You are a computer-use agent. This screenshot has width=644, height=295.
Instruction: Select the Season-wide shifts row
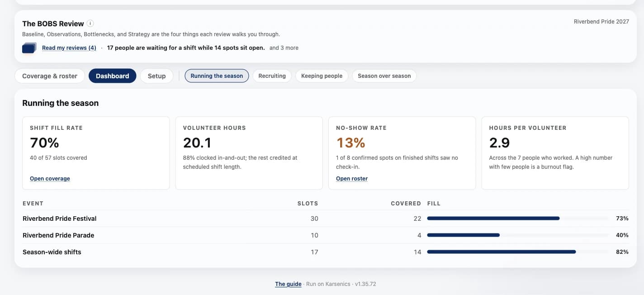(326, 252)
